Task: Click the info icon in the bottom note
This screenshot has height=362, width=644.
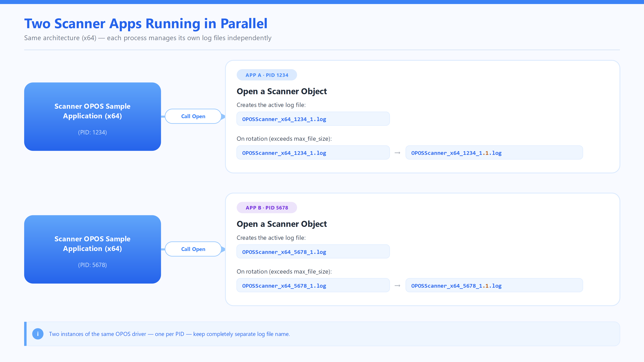Action: (x=38, y=334)
